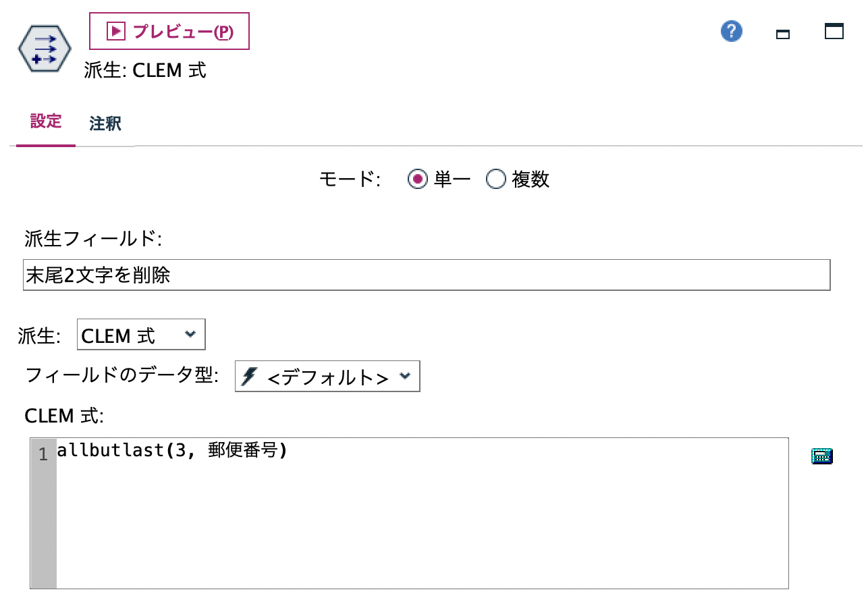This screenshot has height=598, width=868.
Task: Open the expression builder calculator icon
Action: [x=822, y=456]
